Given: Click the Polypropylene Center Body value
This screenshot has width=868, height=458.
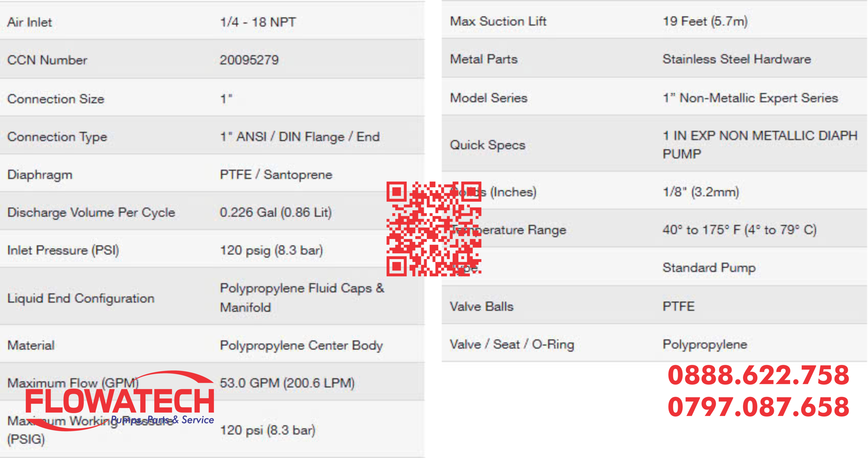Looking at the screenshot, I should (x=301, y=345).
